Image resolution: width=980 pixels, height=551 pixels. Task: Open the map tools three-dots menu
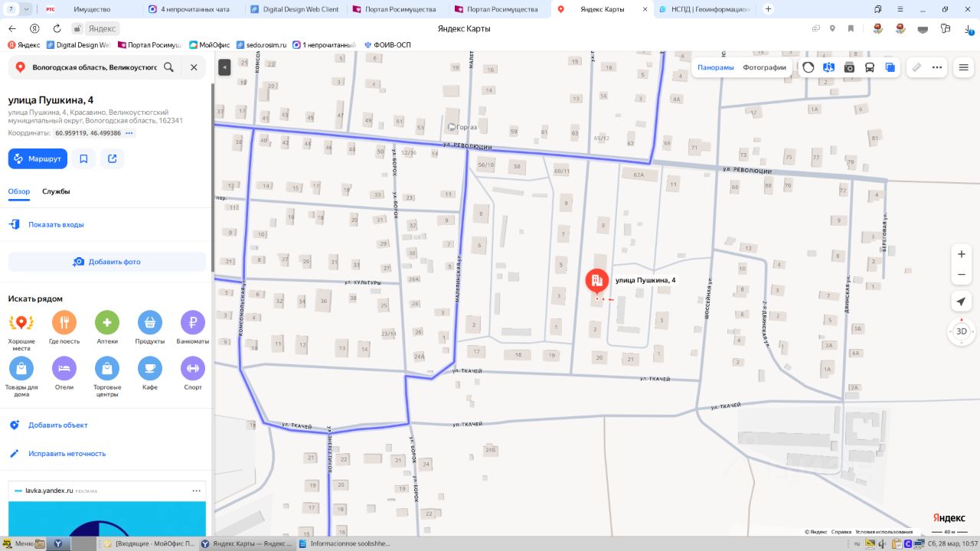pos(937,67)
